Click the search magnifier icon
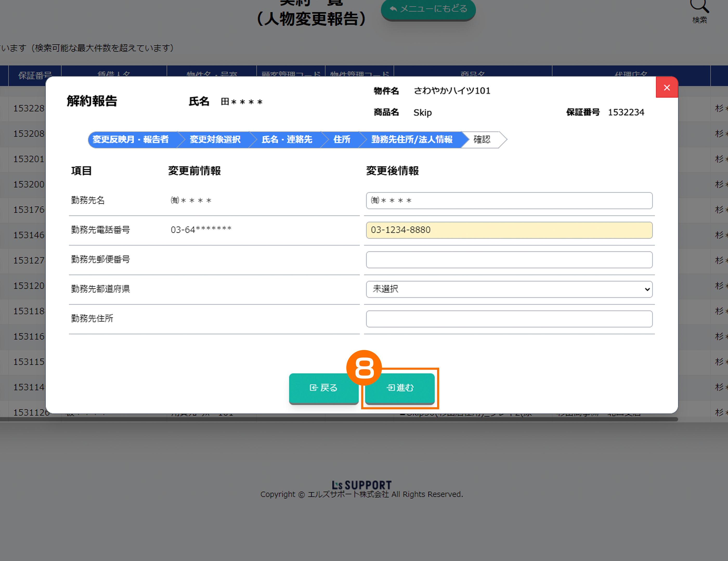 [x=699, y=6]
